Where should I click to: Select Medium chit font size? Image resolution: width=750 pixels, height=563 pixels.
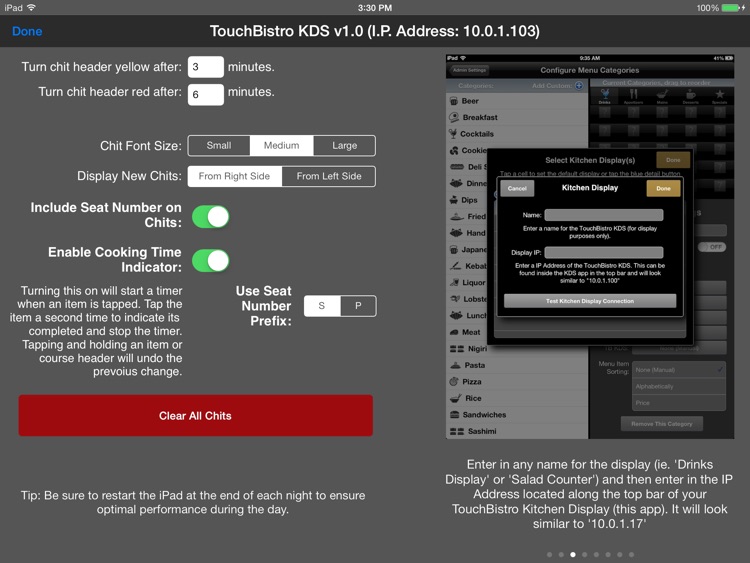coord(281,145)
